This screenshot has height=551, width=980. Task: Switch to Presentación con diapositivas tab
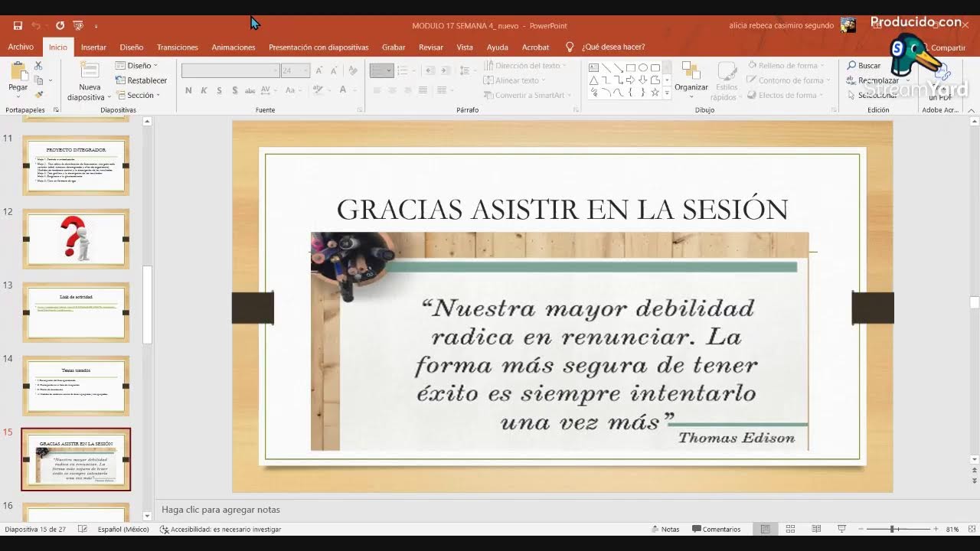coord(318,47)
